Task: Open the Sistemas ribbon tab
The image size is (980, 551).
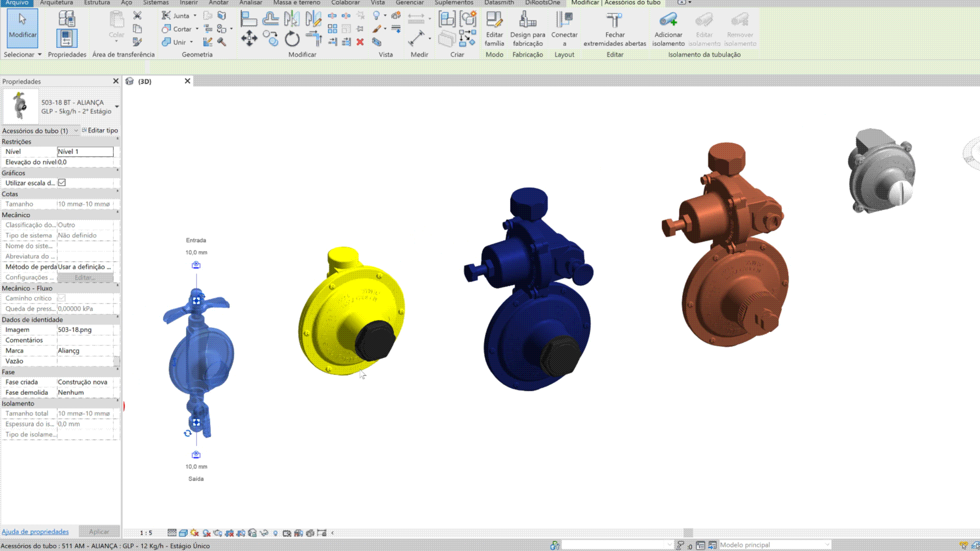Action: pos(156,3)
